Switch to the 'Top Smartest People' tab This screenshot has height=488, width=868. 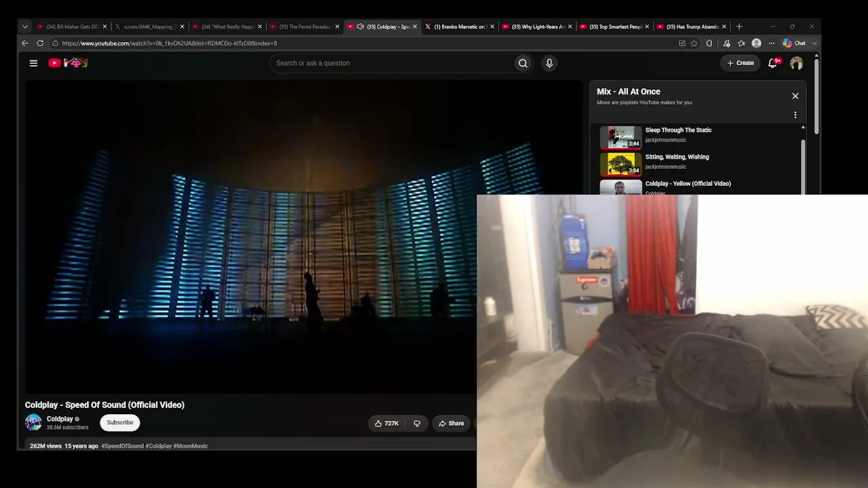pos(615,27)
